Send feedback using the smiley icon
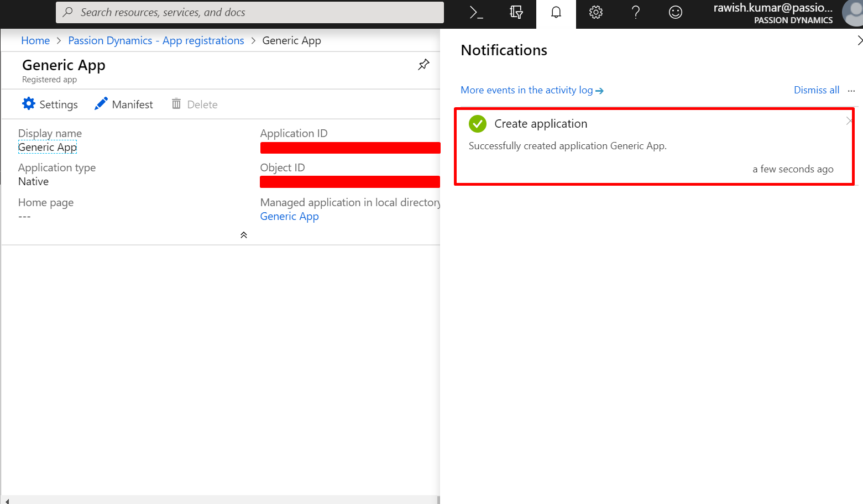 click(x=676, y=13)
